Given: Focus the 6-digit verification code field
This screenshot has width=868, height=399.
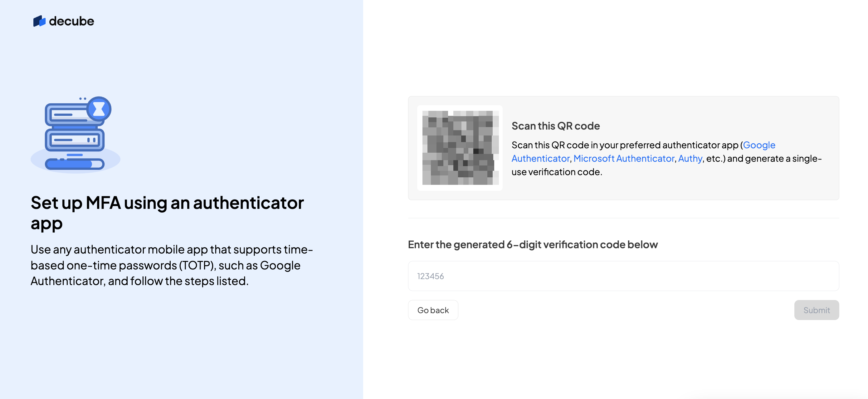Looking at the screenshot, I should (x=623, y=276).
